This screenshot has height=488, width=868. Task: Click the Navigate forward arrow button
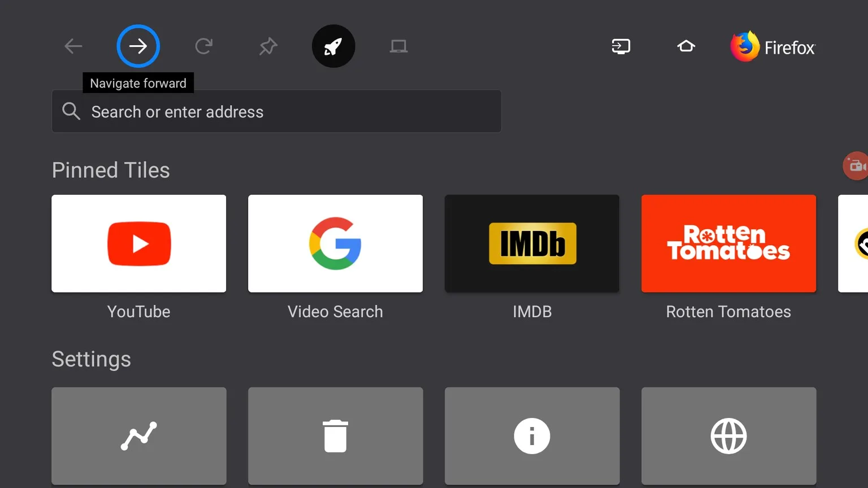pos(138,46)
